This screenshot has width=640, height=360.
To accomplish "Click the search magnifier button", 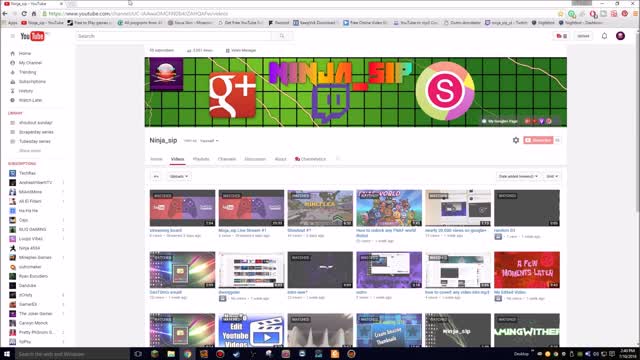I will coord(282,36).
